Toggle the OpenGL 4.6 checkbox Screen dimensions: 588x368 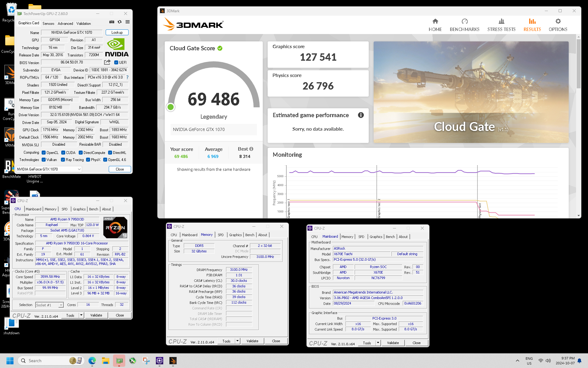tap(105, 160)
